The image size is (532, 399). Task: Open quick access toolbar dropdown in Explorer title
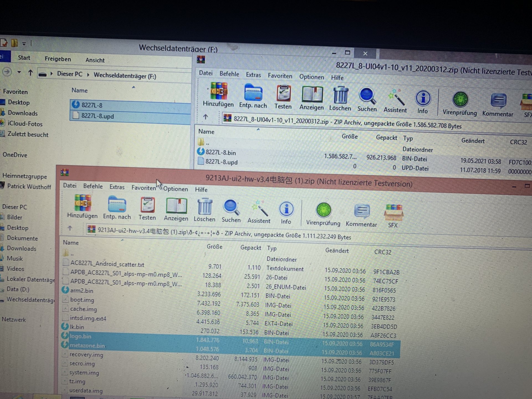coord(24,44)
